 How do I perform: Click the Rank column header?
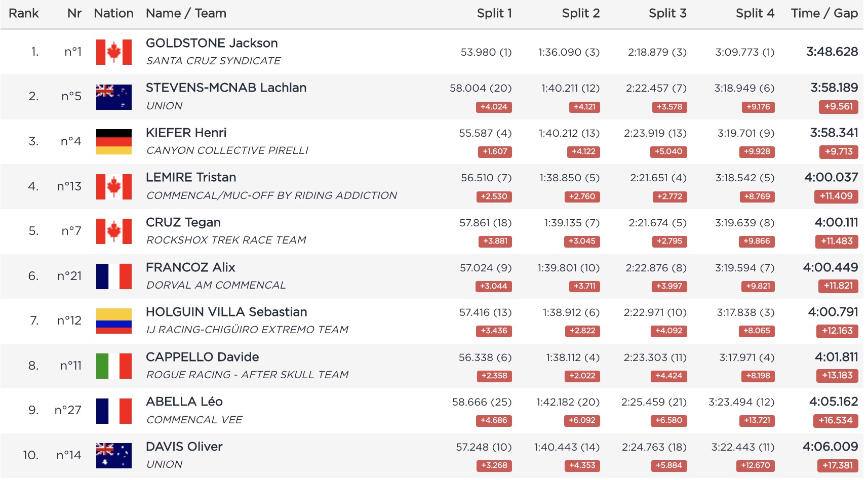24,14
